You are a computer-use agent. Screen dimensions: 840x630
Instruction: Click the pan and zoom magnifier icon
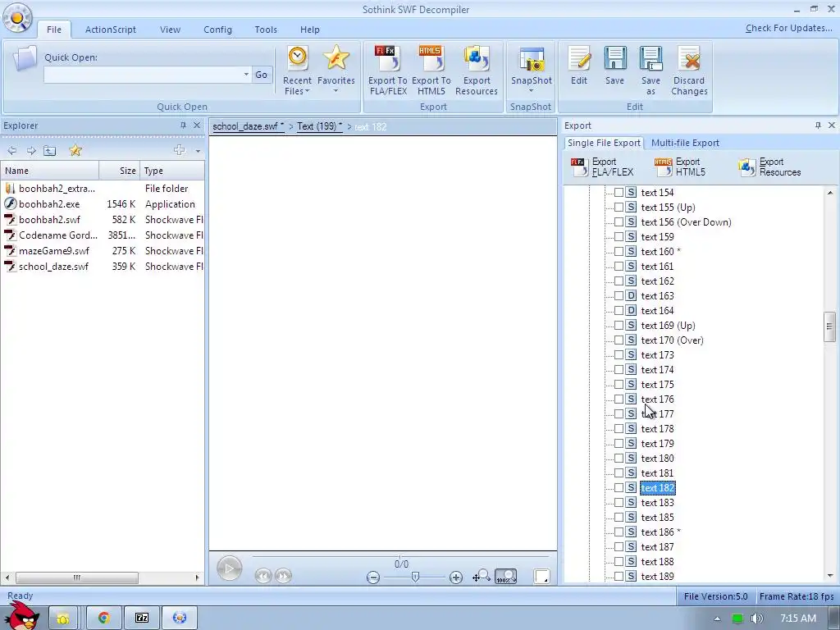click(x=481, y=576)
